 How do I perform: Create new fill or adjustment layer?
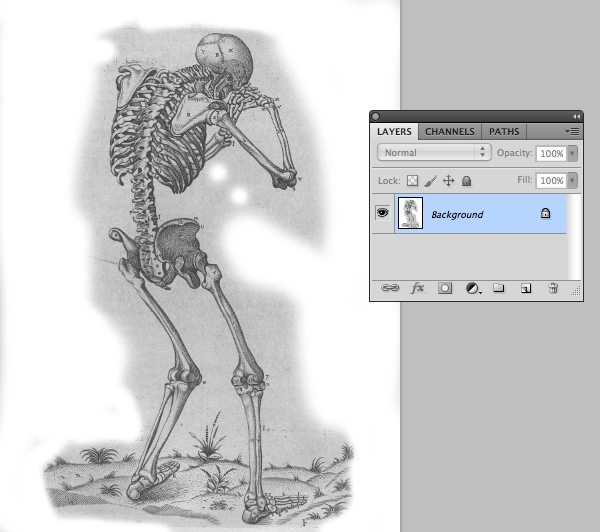click(x=473, y=288)
